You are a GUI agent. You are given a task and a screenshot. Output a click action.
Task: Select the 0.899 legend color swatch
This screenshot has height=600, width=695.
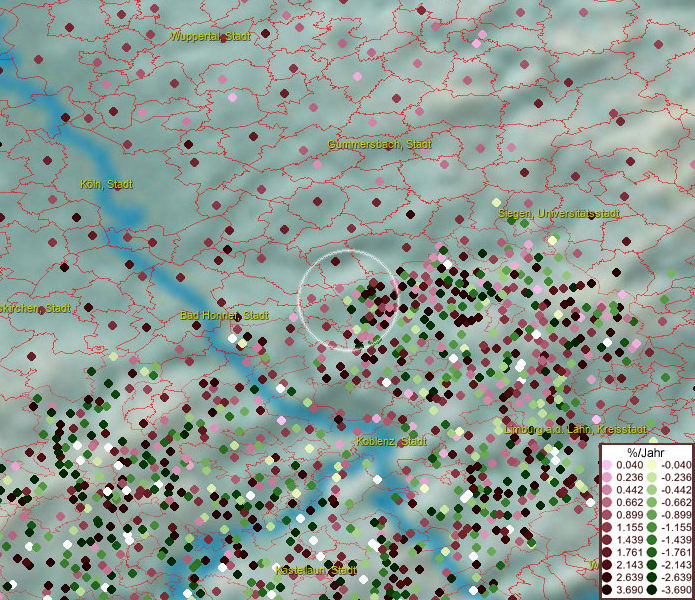point(607,515)
